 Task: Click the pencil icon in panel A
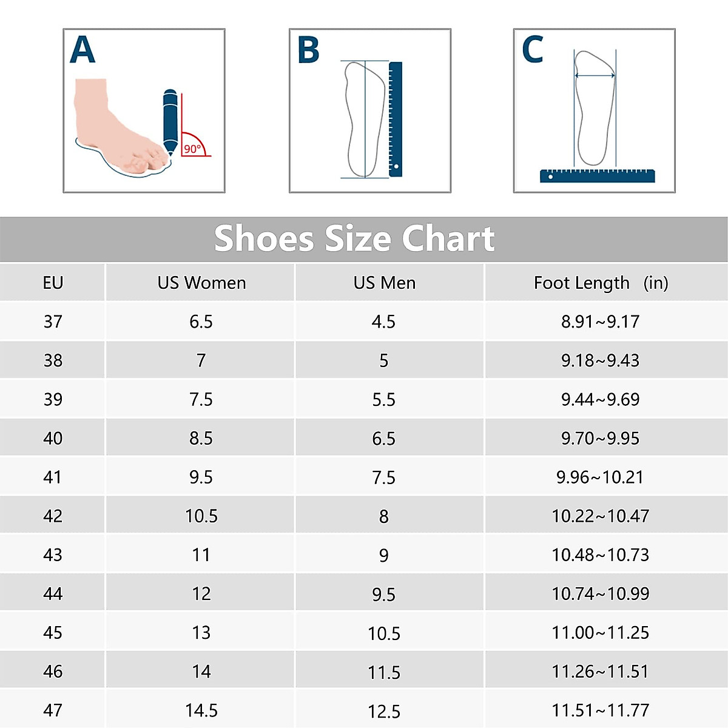click(170, 121)
